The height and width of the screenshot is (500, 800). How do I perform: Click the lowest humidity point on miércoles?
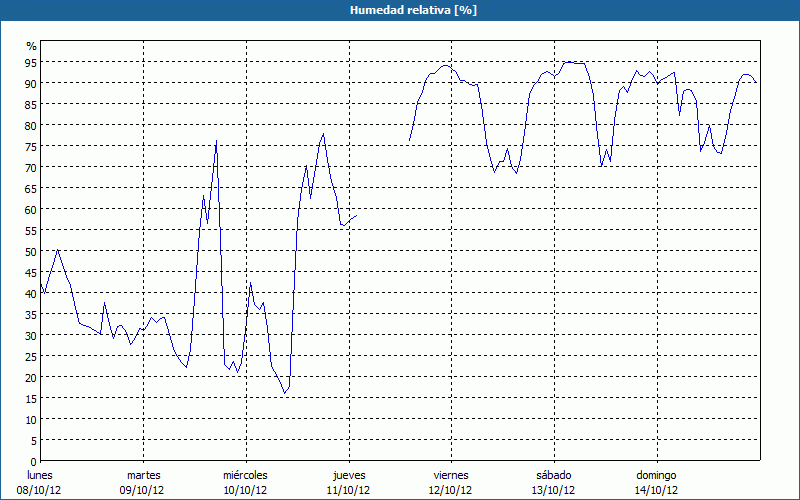coord(284,394)
